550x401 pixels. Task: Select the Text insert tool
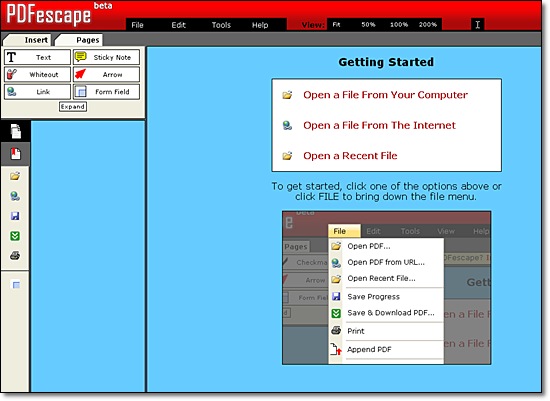[37, 57]
